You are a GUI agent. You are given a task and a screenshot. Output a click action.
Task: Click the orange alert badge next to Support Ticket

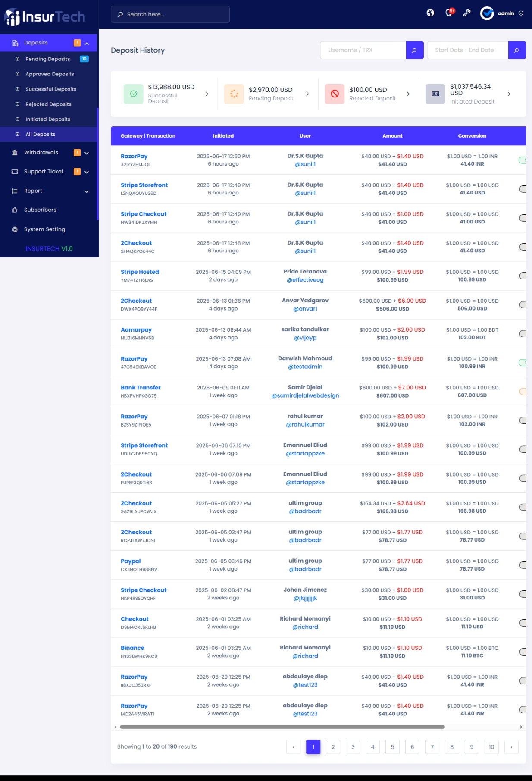click(x=77, y=172)
